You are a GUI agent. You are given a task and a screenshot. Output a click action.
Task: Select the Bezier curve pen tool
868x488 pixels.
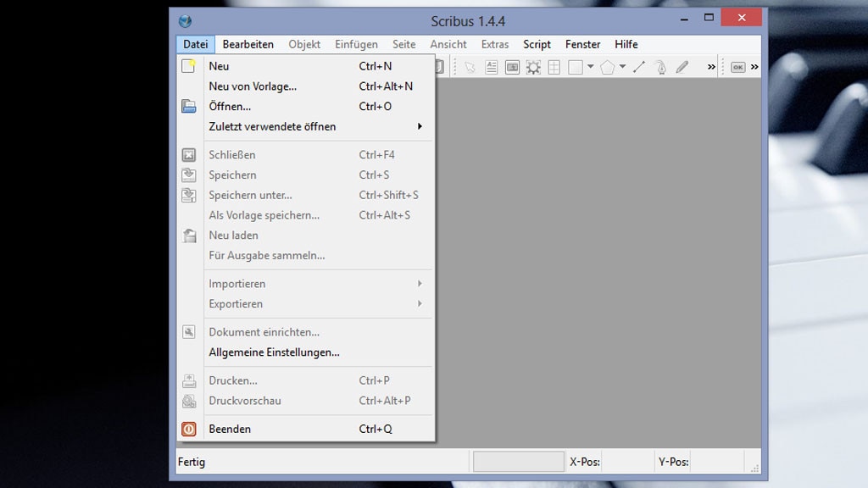pyautogui.click(x=660, y=68)
